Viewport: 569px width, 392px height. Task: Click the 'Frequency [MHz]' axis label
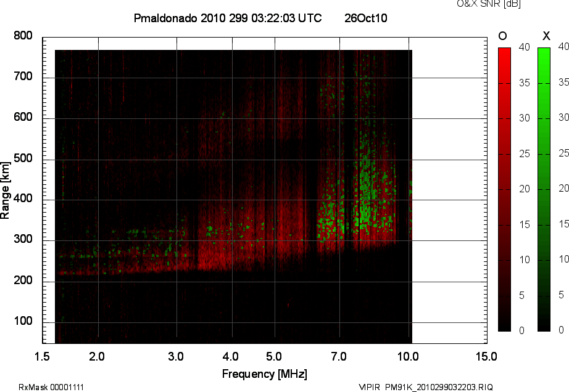[x=265, y=374]
